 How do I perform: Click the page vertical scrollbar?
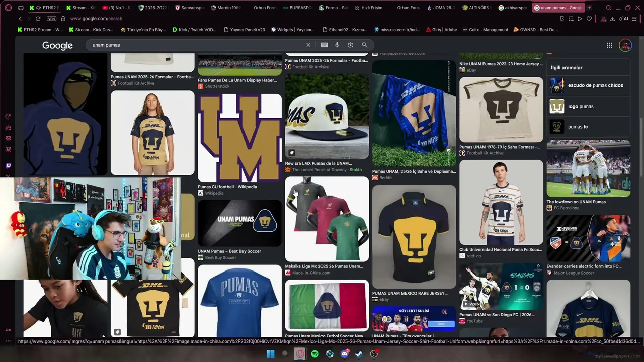pos(641,146)
